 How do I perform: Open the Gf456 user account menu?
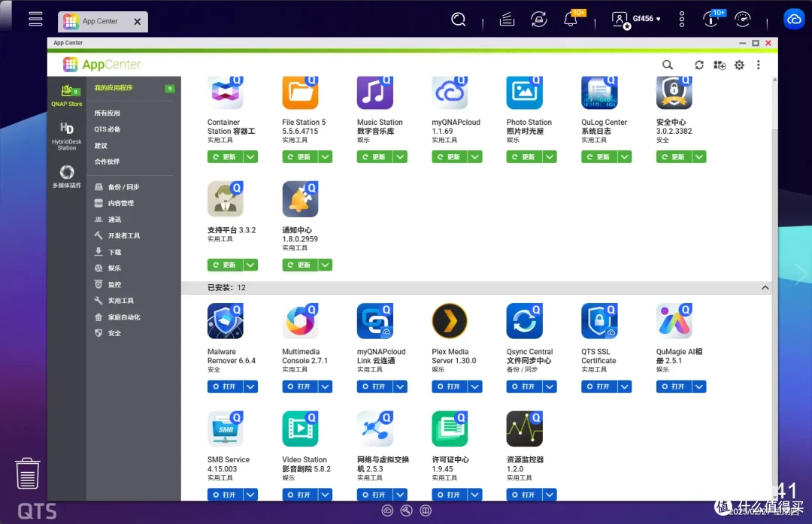point(637,20)
